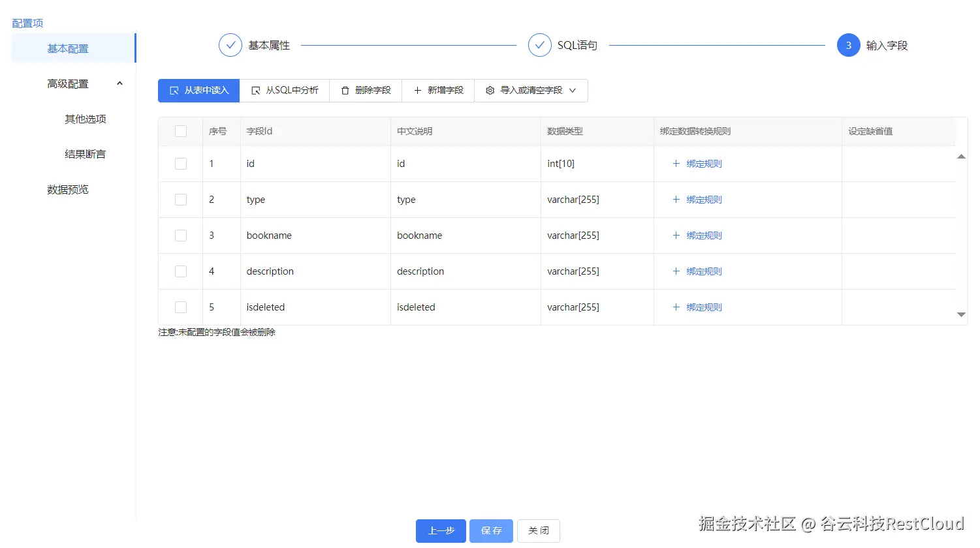
Task: Select 基本配置 in the sidebar
Action: pos(73,48)
